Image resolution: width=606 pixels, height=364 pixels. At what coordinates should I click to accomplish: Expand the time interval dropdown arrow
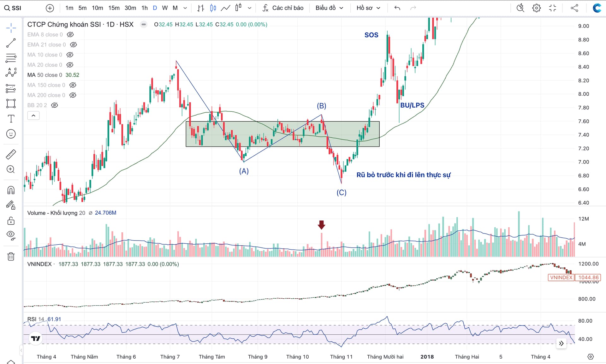click(x=185, y=8)
